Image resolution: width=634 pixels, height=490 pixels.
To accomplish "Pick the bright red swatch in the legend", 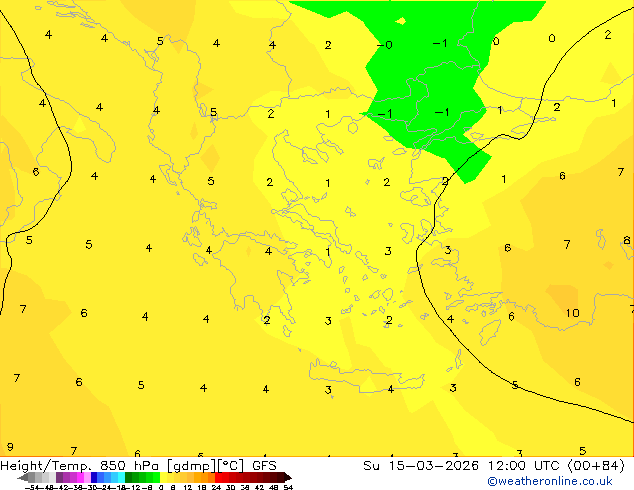I will click(x=218, y=477).
